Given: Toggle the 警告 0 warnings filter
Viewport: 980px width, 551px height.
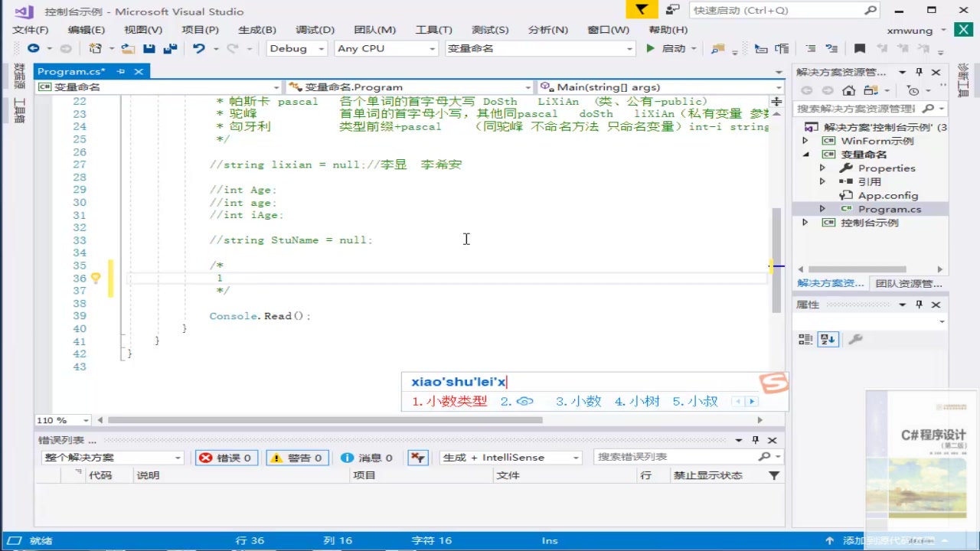Looking at the screenshot, I should click(298, 458).
